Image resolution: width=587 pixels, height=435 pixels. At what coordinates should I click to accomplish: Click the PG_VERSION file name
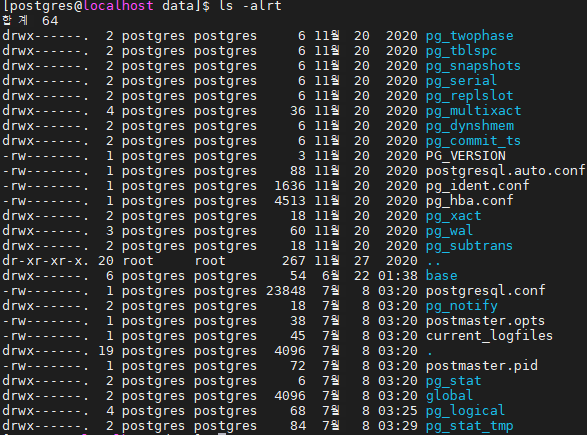pos(466,156)
